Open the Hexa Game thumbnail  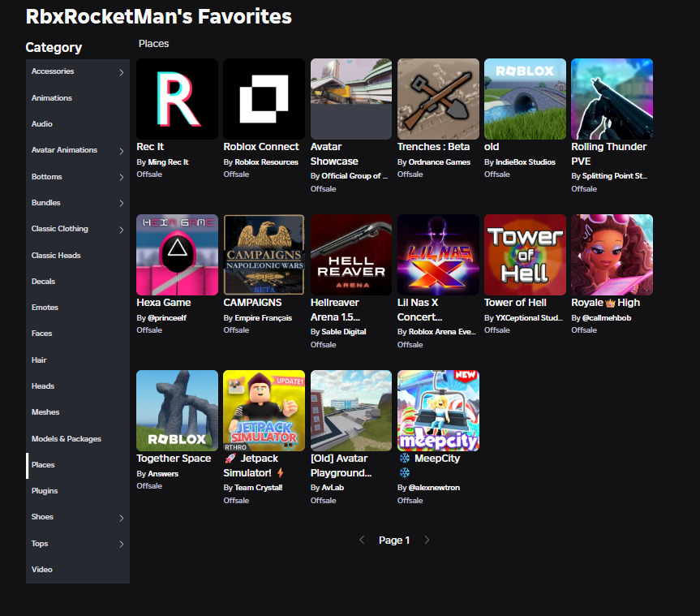178,255
